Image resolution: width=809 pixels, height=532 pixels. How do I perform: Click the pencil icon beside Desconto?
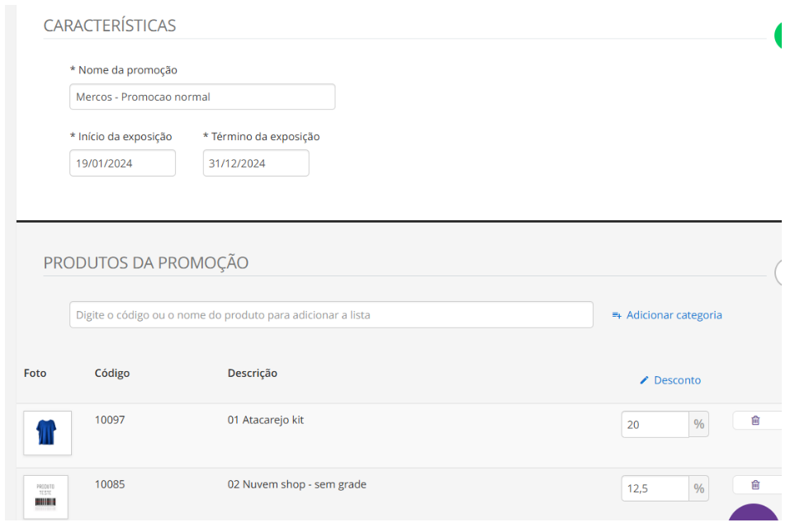(x=645, y=380)
